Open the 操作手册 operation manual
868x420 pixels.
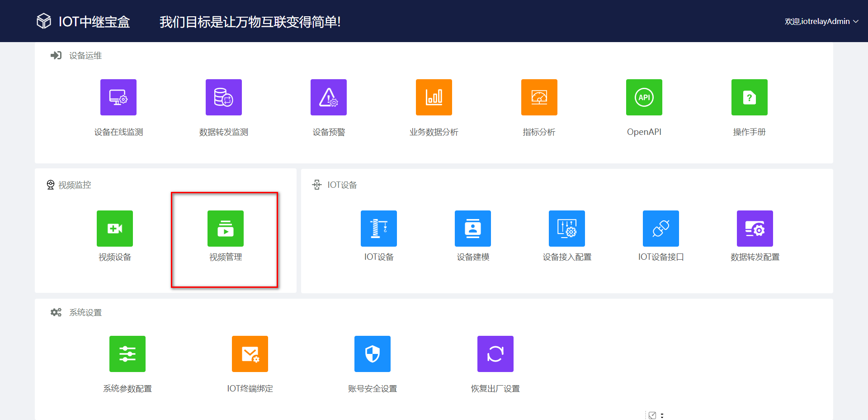[749, 97]
